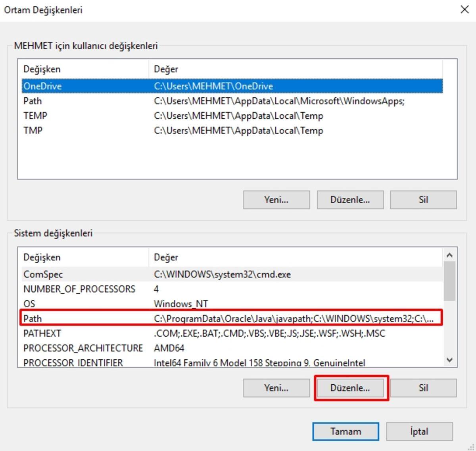Click Yeni button under system variables
The height and width of the screenshot is (451, 476).
tap(276, 388)
